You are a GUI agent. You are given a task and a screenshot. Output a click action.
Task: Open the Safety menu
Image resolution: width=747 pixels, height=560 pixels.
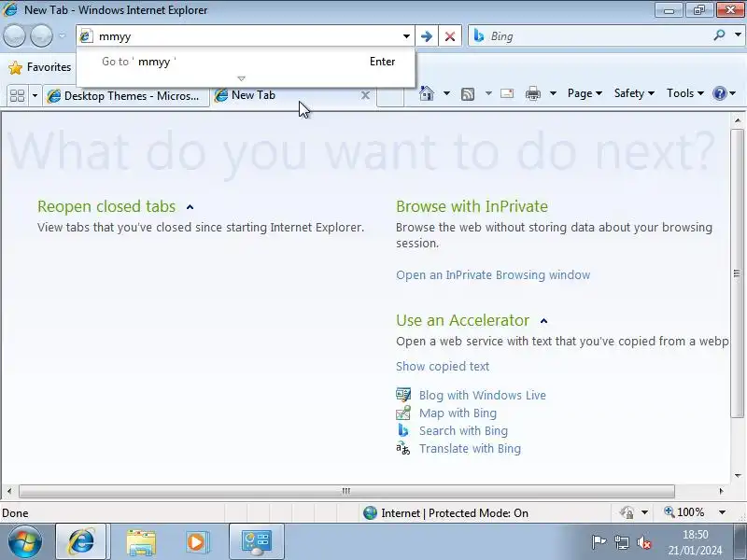634,93
